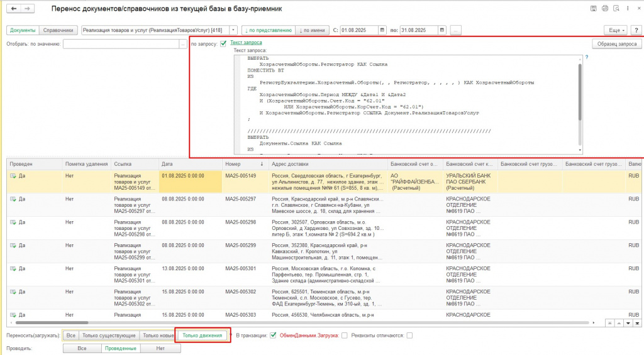
Task: Click the 'Пометка удаления' column header
Action: click(x=86, y=164)
